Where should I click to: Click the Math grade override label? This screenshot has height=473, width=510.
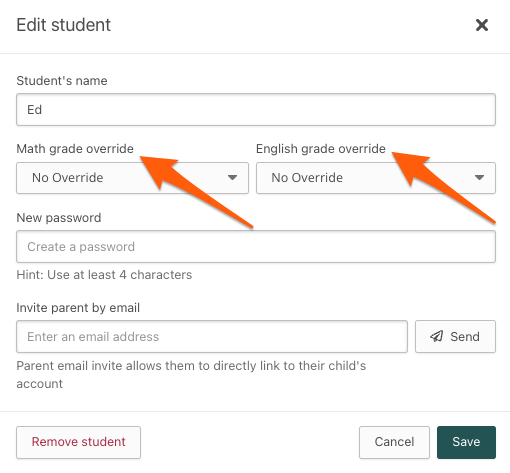(75, 149)
